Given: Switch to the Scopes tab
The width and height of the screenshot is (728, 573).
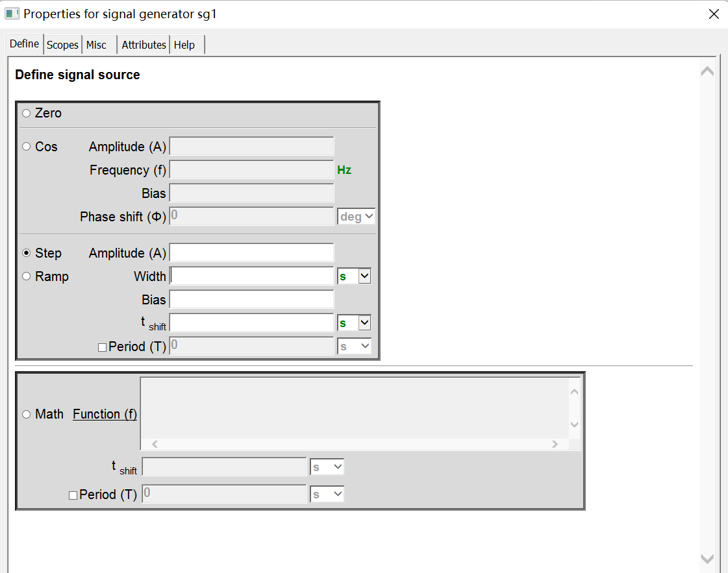Looking at the screenshot, I should (x=62, y=45).
